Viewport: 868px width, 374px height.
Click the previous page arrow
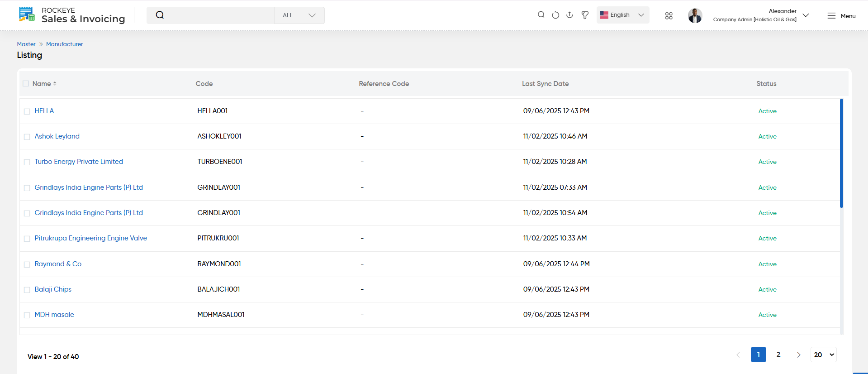[738, 355]
